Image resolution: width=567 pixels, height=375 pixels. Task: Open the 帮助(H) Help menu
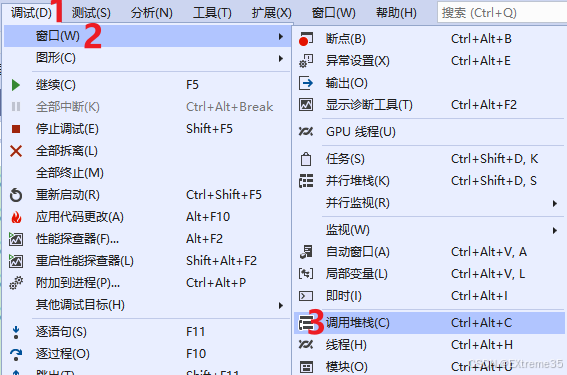pos(396,13)
